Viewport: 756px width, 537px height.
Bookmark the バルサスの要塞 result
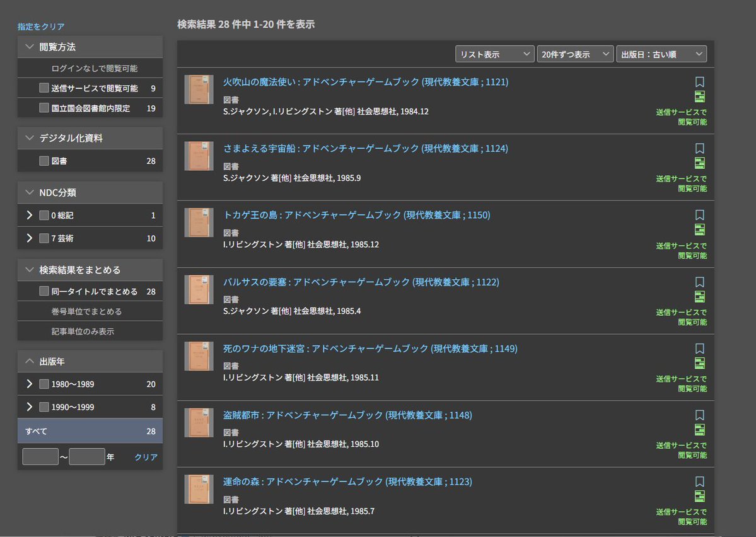(x=700, y=282)
